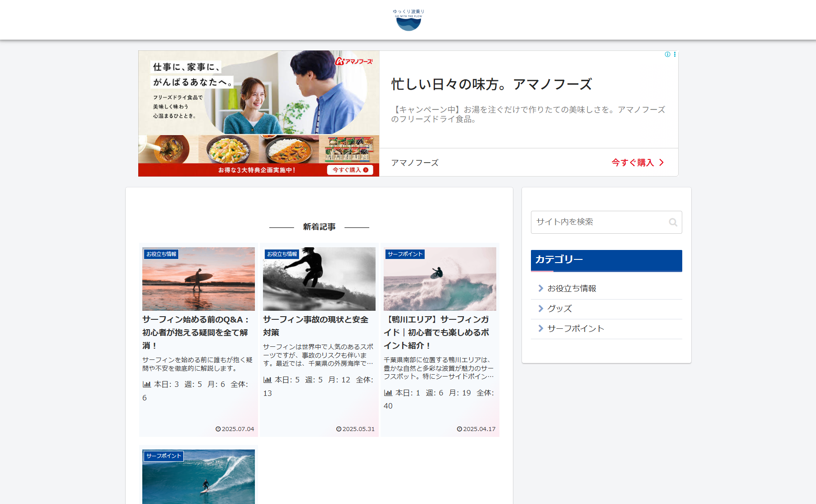816x504 pixels.
Task: Click the chevron beside お役立ち情報 category
Action: click(x=541, y=288)
